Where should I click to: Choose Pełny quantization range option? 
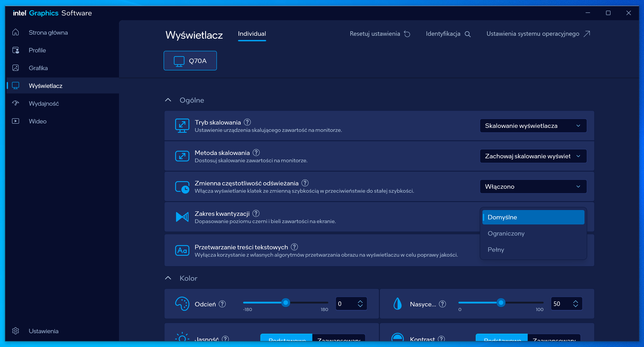pos(496,250)
